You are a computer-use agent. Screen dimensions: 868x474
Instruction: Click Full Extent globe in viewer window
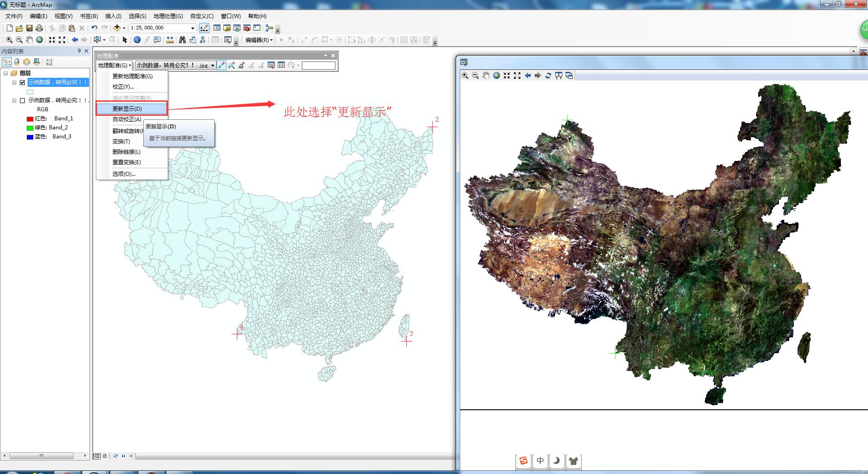[496, 76]
